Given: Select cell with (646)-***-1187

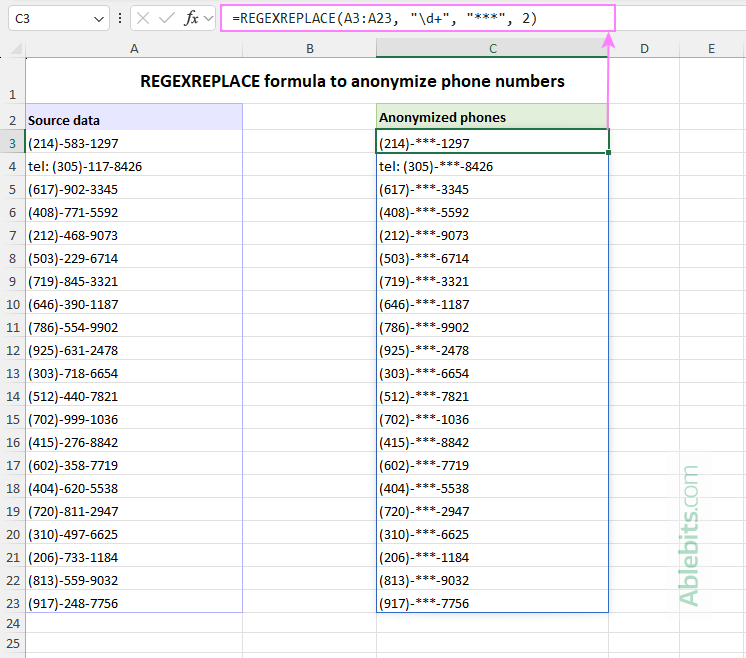Looking at the screenshot, I should coord(492,302).
